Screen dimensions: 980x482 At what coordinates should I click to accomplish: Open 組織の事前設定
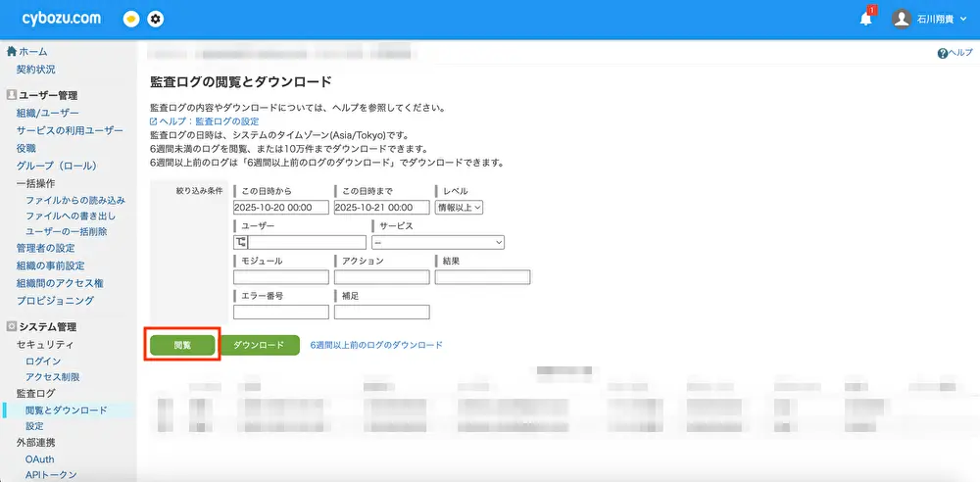coord(51,265)
